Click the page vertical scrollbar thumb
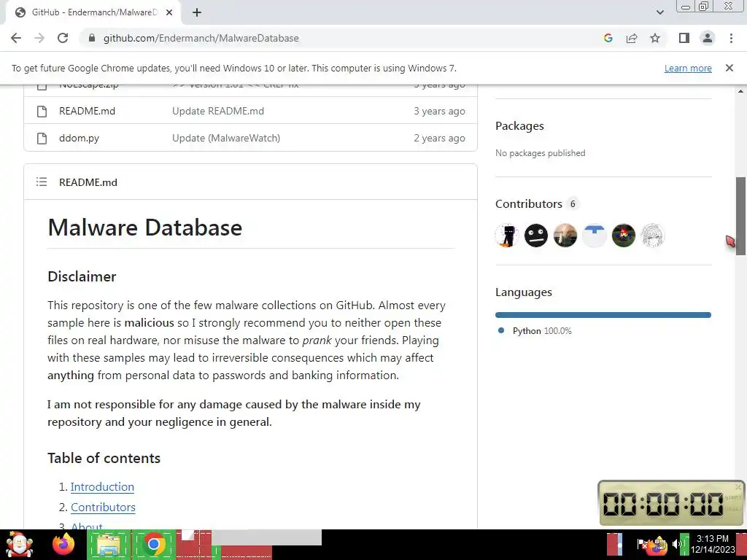 [x=740, y=216]
